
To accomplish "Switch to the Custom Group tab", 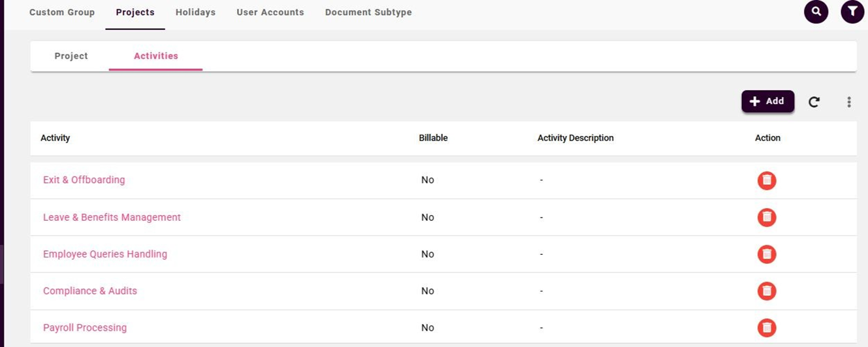I will tap(62, 12).
